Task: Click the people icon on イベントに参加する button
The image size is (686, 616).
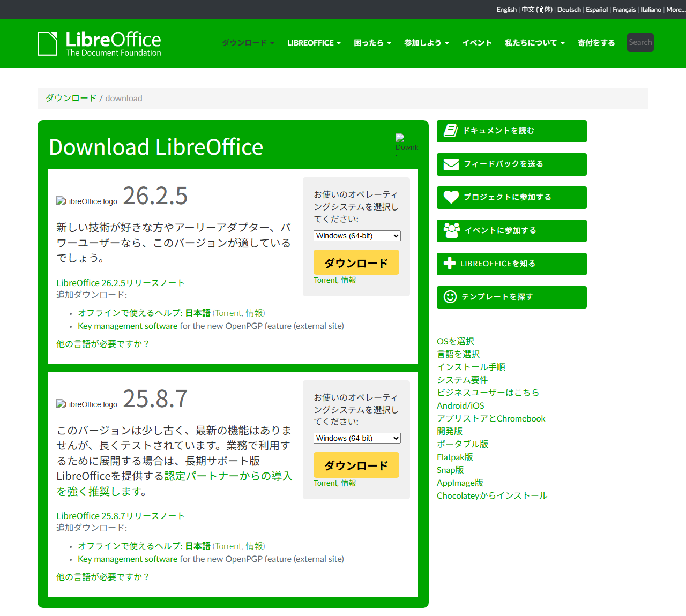Action: pos(452,230)
